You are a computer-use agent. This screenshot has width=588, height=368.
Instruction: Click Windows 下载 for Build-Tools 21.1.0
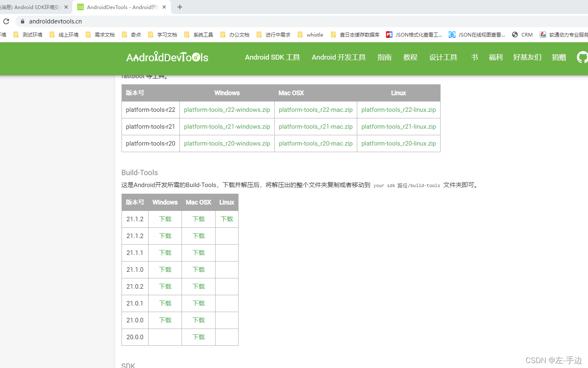click(165, 270)
